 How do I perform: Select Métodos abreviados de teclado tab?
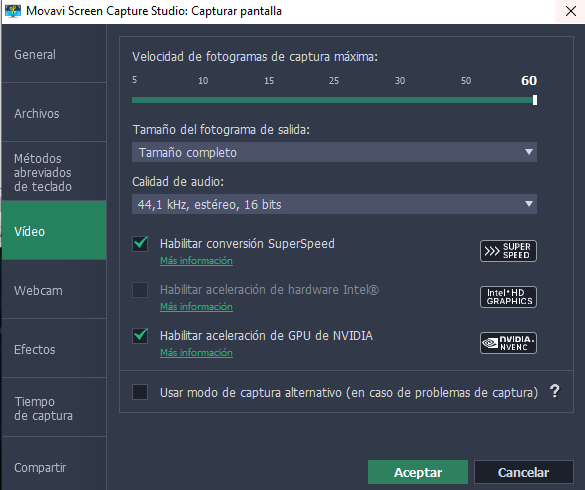(x=54, y=172)
